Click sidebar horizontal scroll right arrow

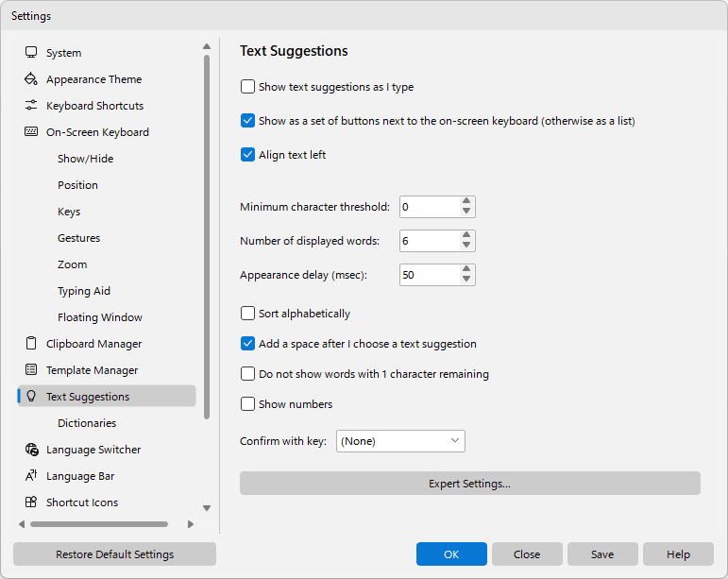coord(191,524)
